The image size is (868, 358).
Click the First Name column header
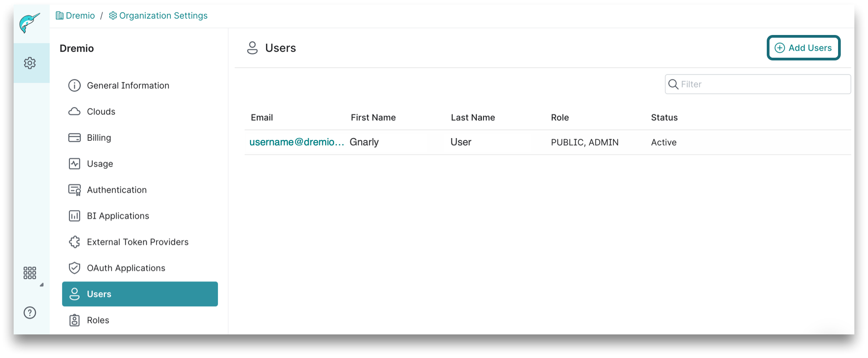pos(373,118)
